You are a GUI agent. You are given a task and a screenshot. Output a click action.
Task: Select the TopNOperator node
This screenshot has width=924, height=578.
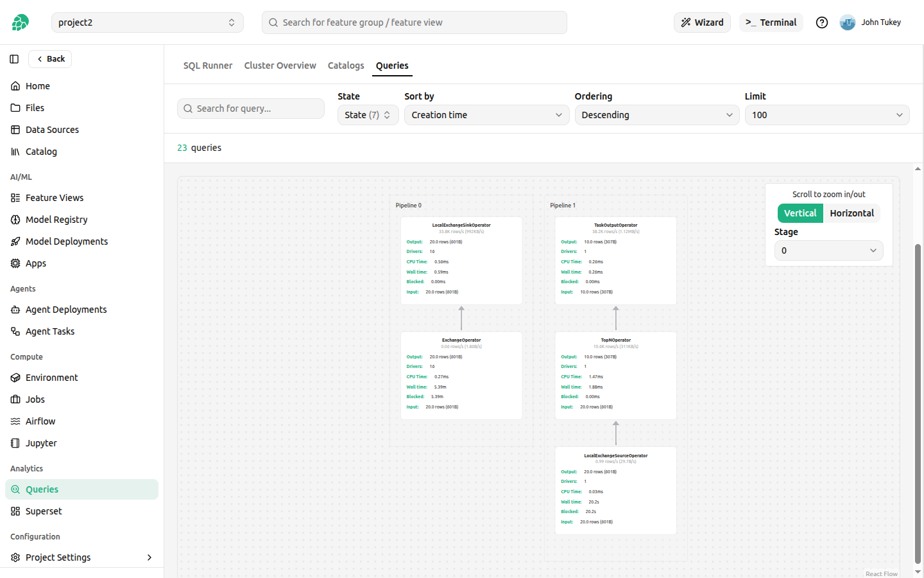[616, 376]
